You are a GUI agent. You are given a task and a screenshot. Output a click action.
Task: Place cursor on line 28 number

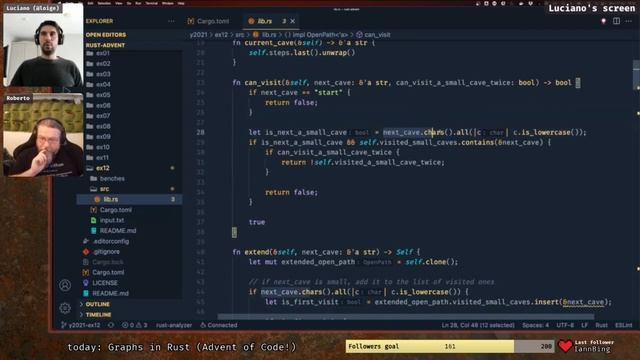200,132
